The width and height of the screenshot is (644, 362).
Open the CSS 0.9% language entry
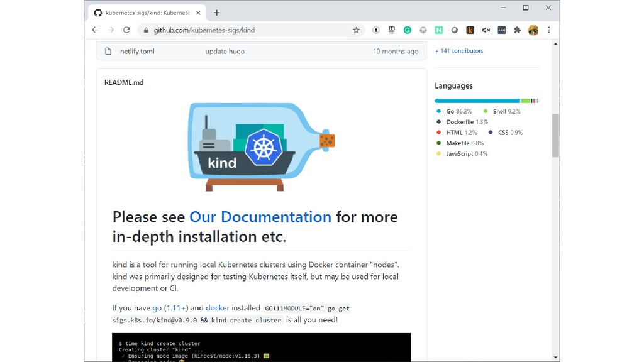(506, 133)
